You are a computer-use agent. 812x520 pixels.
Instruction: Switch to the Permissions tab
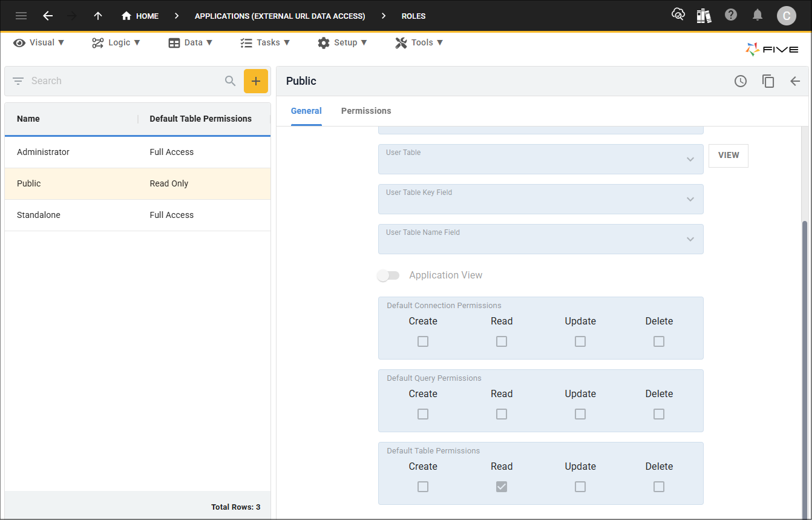(x=366, y=111)
